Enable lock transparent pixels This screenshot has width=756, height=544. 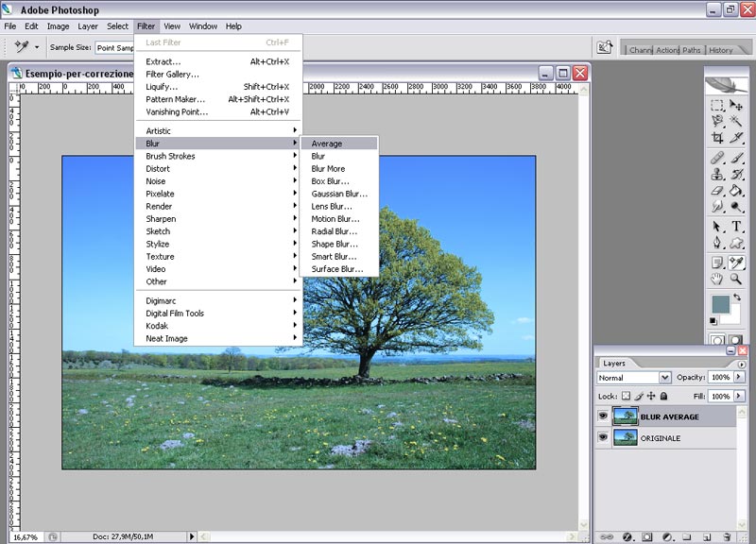coord(626,397)
